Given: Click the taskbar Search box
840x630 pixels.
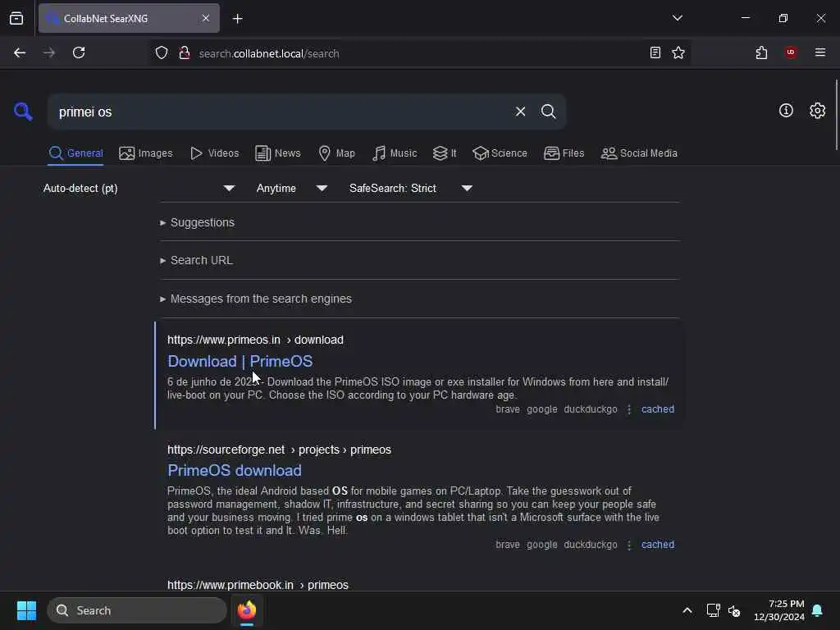Looking at the screenshot, I should coord(137,610).
